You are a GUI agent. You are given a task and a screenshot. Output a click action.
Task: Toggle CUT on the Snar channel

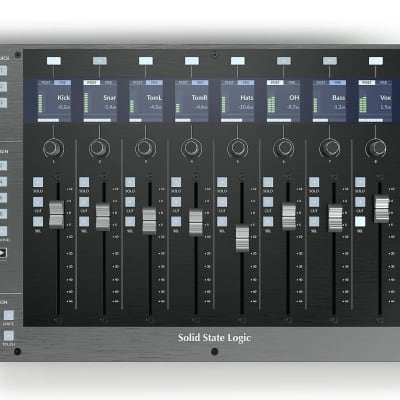tap(84, 202)
